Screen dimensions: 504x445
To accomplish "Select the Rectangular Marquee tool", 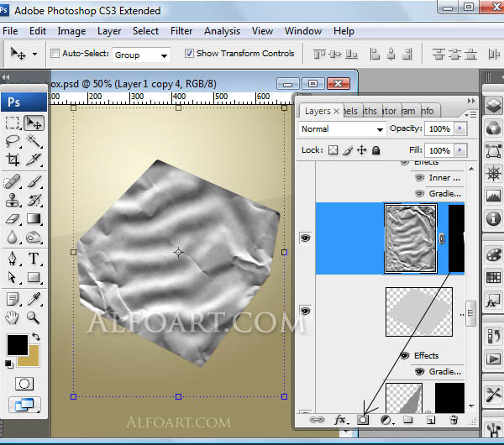I will (x=13, y=123).
